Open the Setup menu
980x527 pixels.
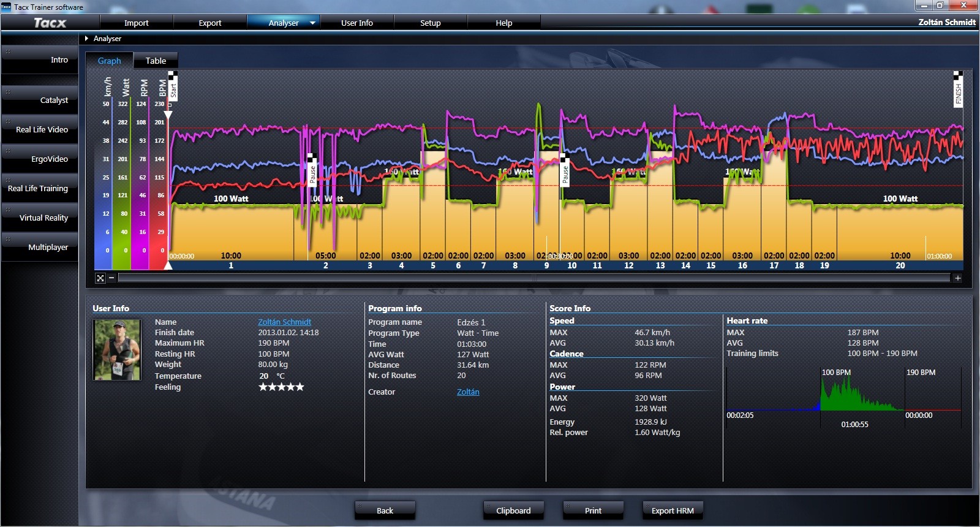tap(430, 23)
